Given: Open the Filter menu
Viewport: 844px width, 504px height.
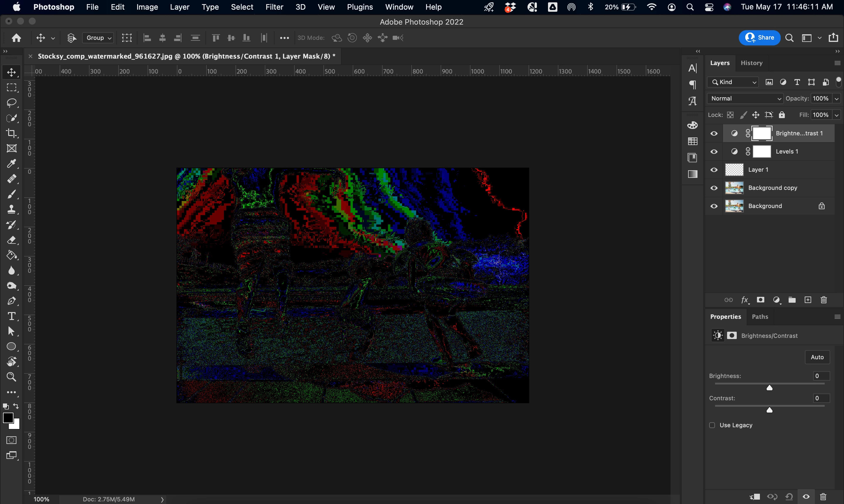Looking at the screenshot, I should tap(274, 7).
